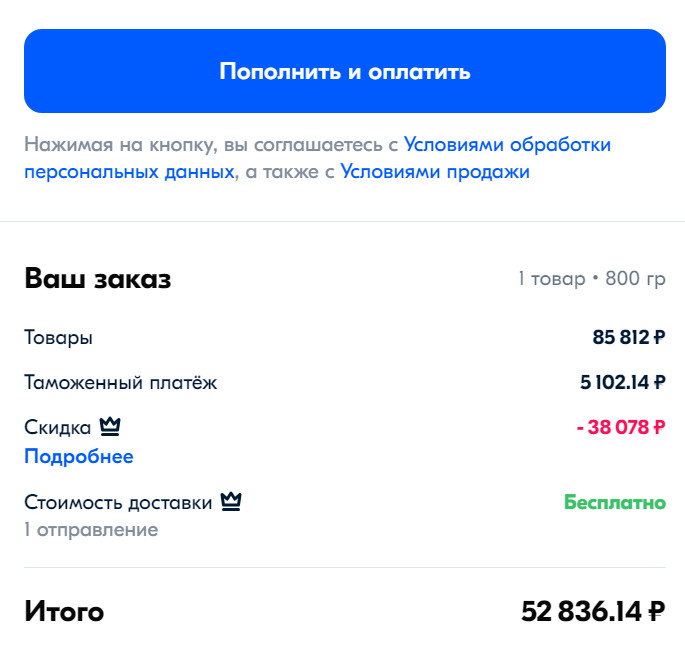Click Подробнее under the discount
685x657 pixels.
pos(79,457)
